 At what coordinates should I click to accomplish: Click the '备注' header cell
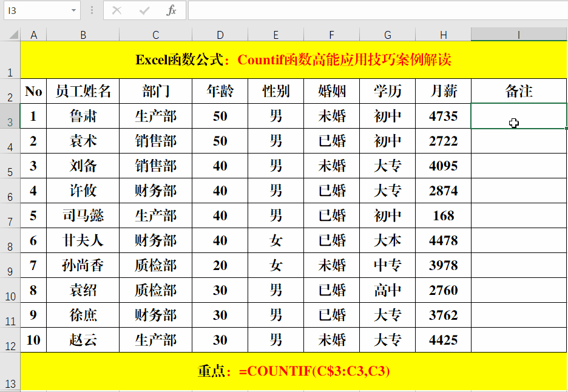point(519,91)
